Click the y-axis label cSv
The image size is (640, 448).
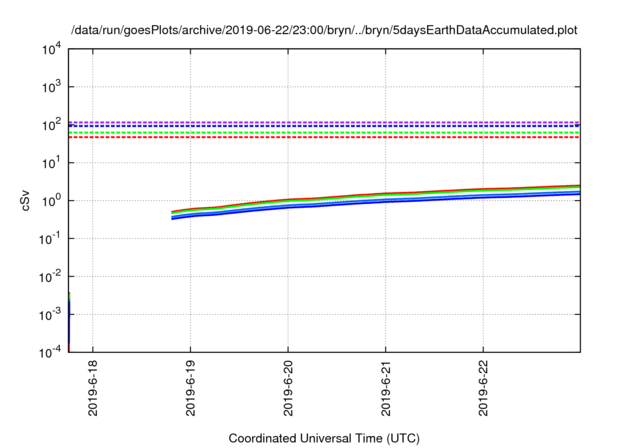click(25, 201)
